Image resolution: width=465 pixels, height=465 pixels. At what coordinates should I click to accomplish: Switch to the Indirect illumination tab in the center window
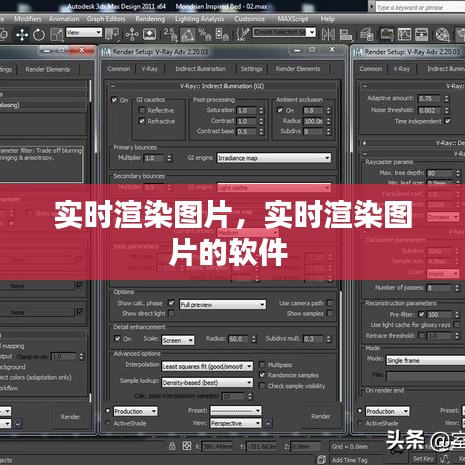(x=200, y=69)
